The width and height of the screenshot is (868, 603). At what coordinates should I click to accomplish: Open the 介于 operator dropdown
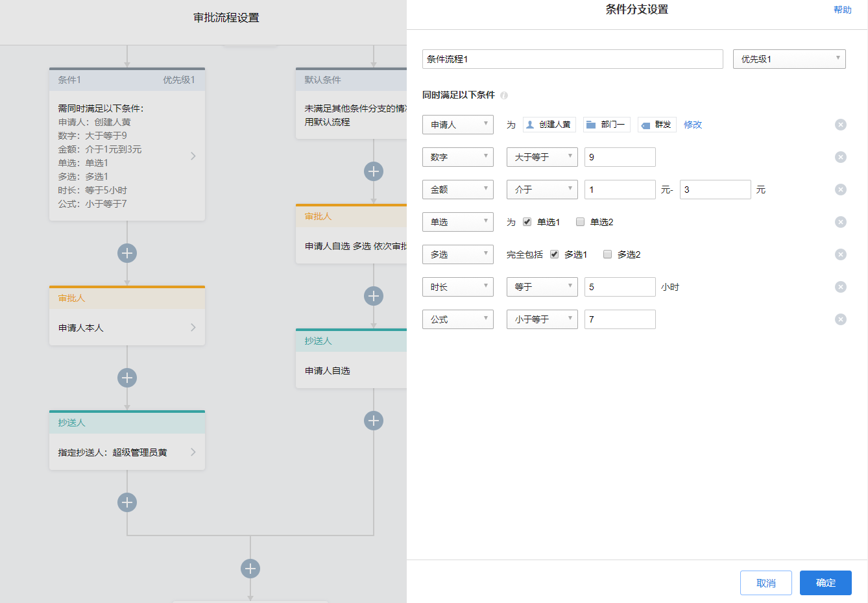[542, 190]
